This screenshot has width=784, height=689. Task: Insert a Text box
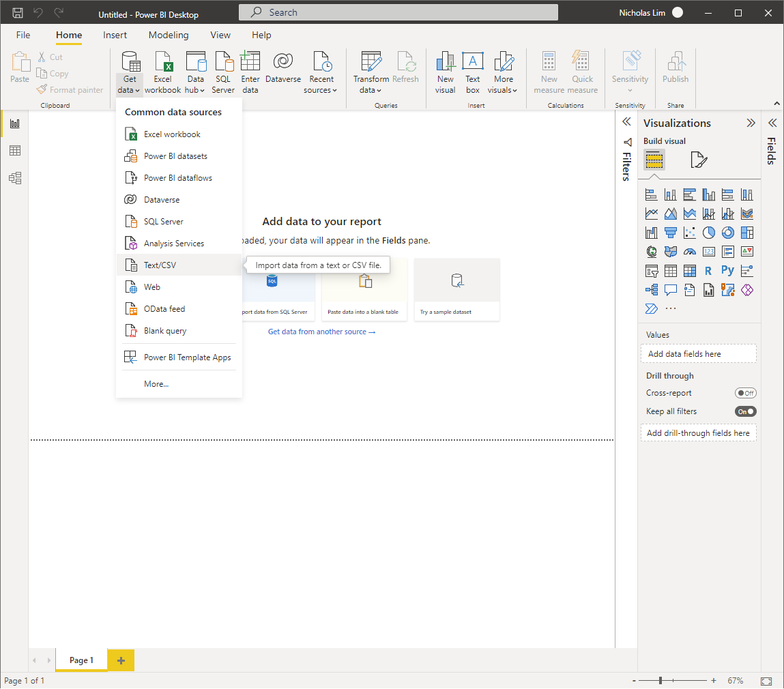click(x=473, y=72)
